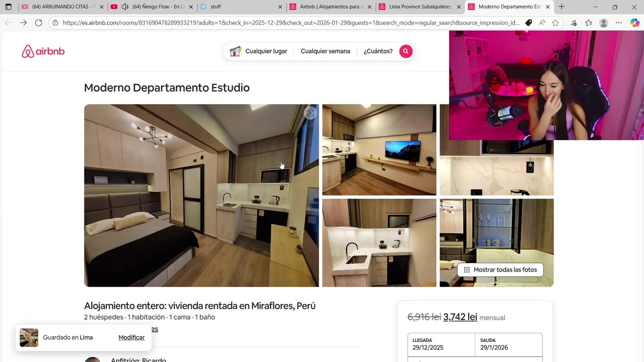The width and height of the screenshot is (644, 362).
Task: Click the 2 huéspedes details line
Action: 149,317
